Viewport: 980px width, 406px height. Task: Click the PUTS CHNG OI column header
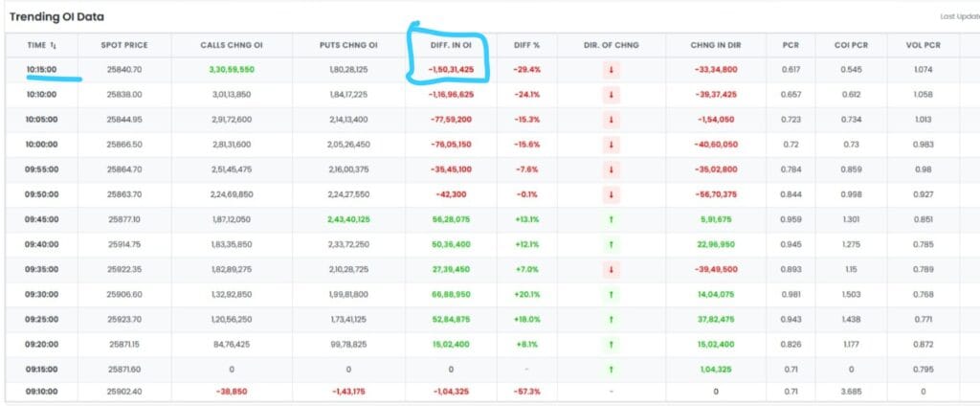349,45
